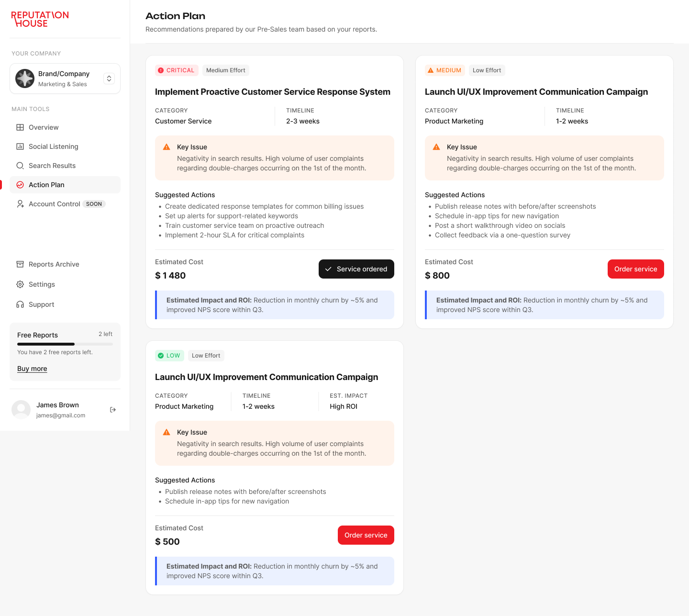Click the Action Plan page heading
This screenshot has height=616, width=689.
pos(176,16)
